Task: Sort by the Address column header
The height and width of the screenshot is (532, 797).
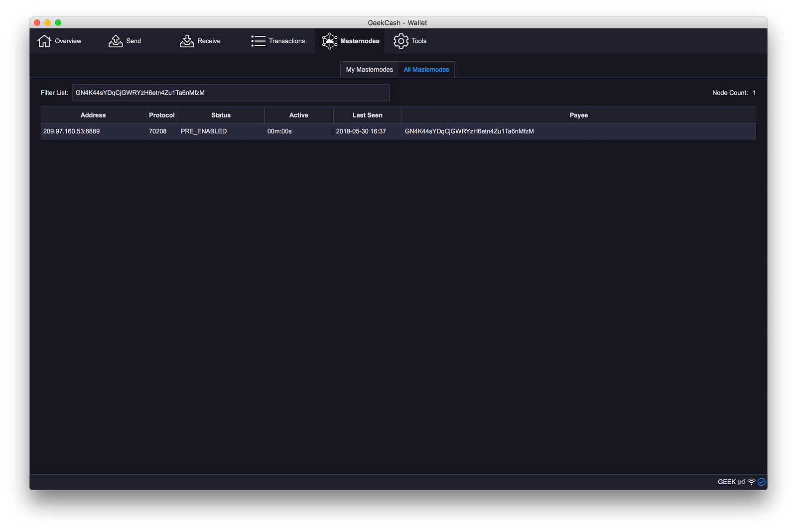Action: 93,115
